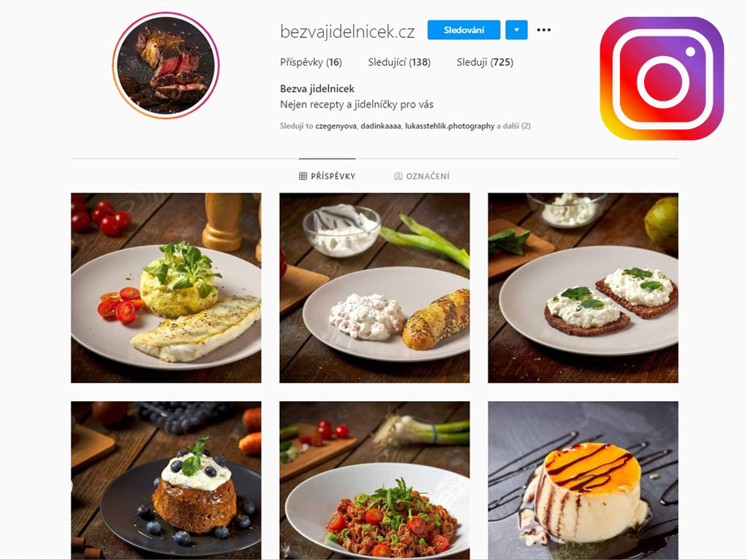Switch to the OZNAČENÍ tab

pyautogui.click(x=422, y=176)
